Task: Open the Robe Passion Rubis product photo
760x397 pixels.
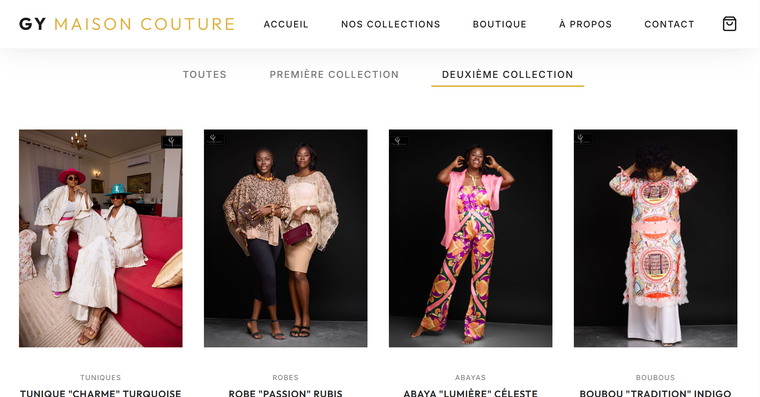Action: click(x=285, y=238)
